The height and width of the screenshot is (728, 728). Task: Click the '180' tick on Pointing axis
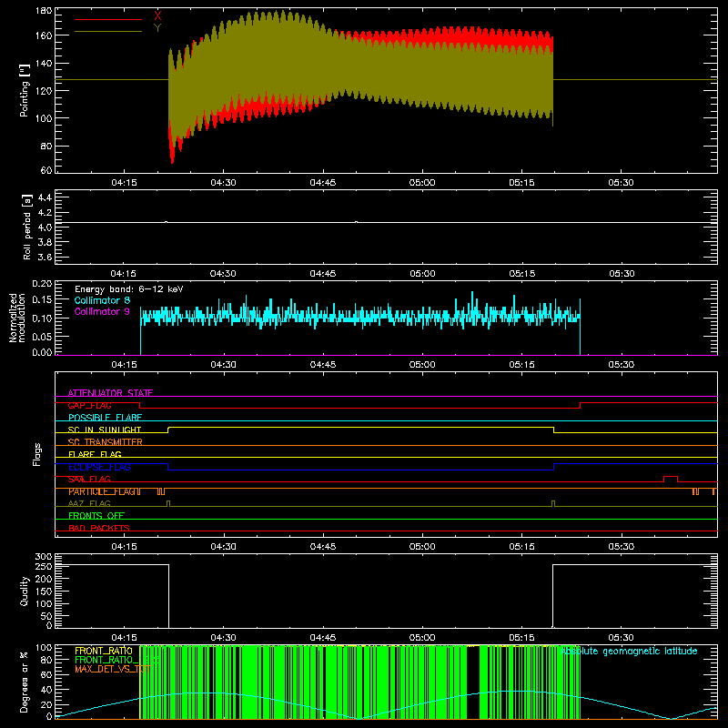[44, 11]
